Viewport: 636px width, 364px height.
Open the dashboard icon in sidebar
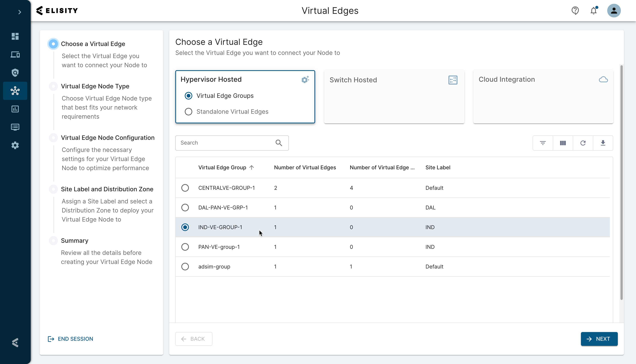[15, 36]
